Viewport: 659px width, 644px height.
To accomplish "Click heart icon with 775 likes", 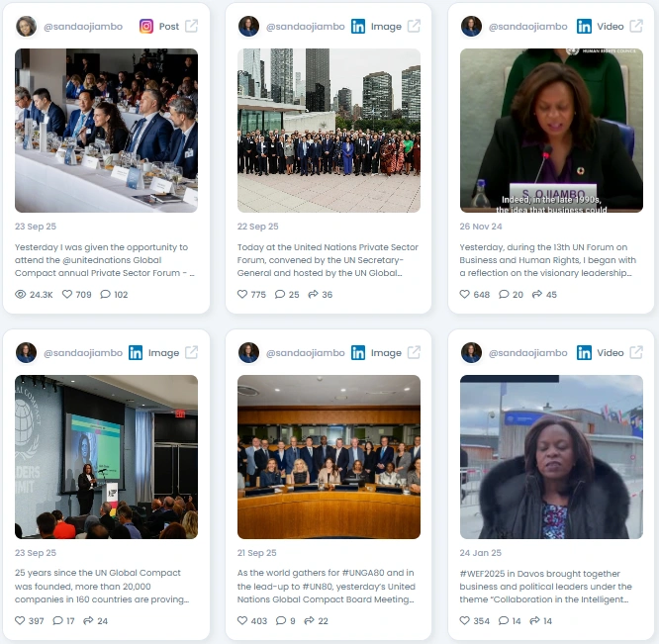I will click(242, 294).
